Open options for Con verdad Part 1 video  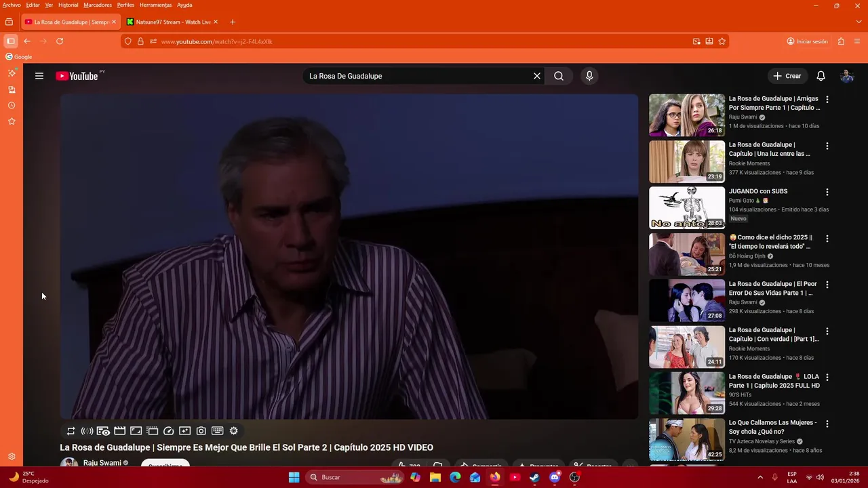pos(827,331)
